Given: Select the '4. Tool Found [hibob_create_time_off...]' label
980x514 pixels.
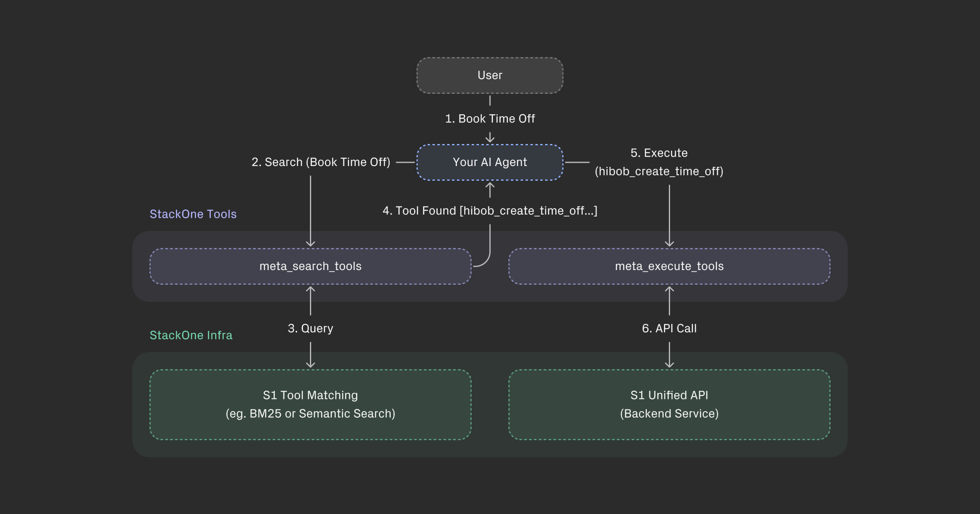Looking at the screenshot, I should pos(490,210).
